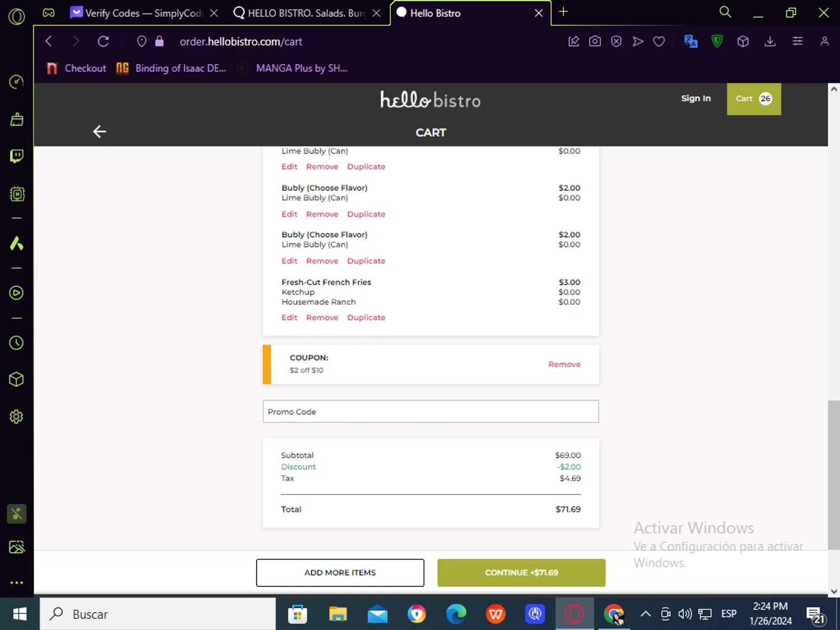
Task: Open Windows Start menu
Action: pos(20,614)
